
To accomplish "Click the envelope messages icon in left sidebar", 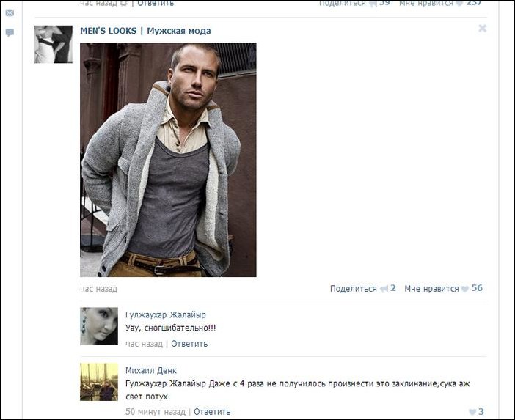I will (10, 12).
